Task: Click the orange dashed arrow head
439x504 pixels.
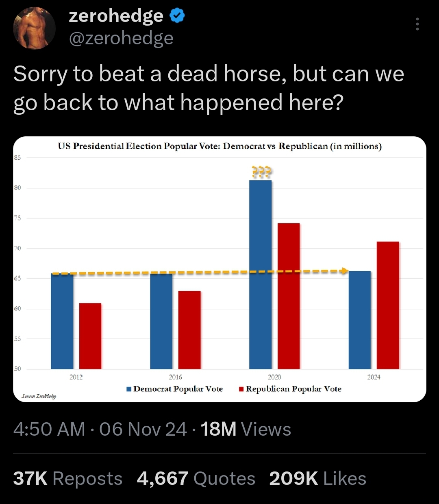Action: (x=344, y=271)
